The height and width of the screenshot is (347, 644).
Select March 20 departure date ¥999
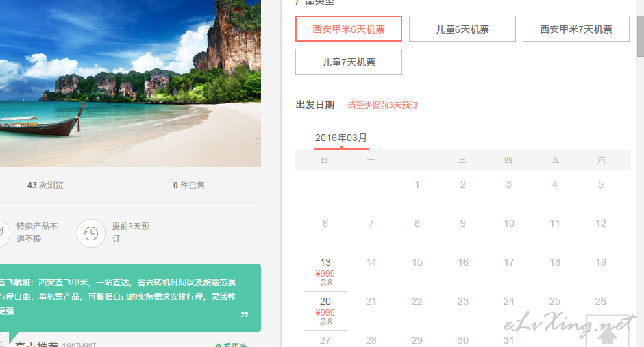click(x=325, y=311)
